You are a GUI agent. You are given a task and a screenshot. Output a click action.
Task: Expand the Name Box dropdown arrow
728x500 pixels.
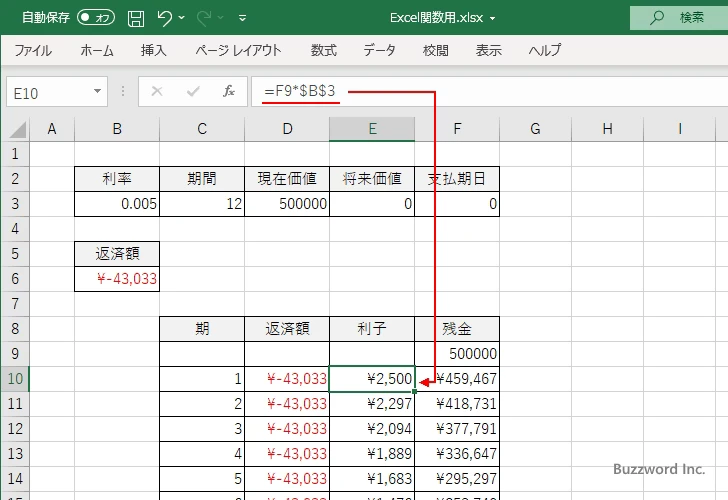coord(98,91)
